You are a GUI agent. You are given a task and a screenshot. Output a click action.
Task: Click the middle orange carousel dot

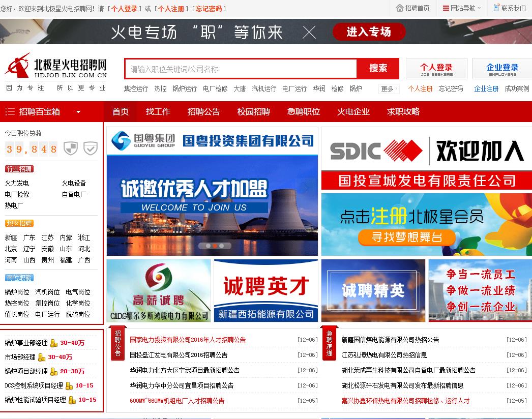(215, 246)
